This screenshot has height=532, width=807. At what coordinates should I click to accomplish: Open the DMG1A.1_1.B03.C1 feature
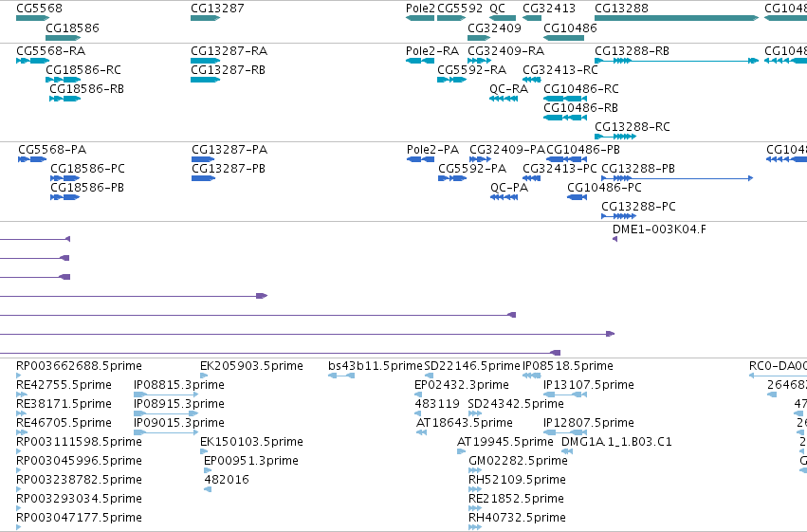tap(616, 442)
